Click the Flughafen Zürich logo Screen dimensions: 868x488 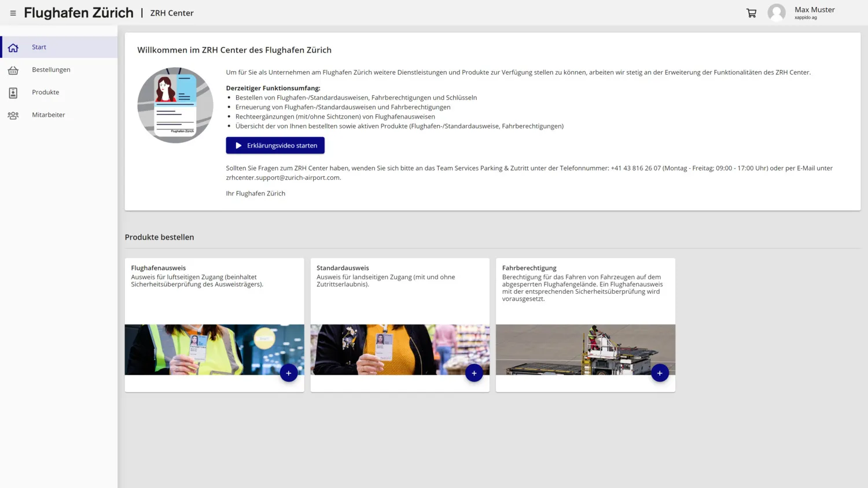[x=79, y=13]
